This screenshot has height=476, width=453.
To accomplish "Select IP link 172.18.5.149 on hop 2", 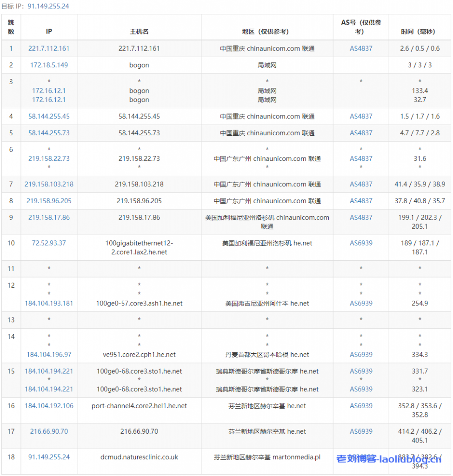I will [49, 65].
